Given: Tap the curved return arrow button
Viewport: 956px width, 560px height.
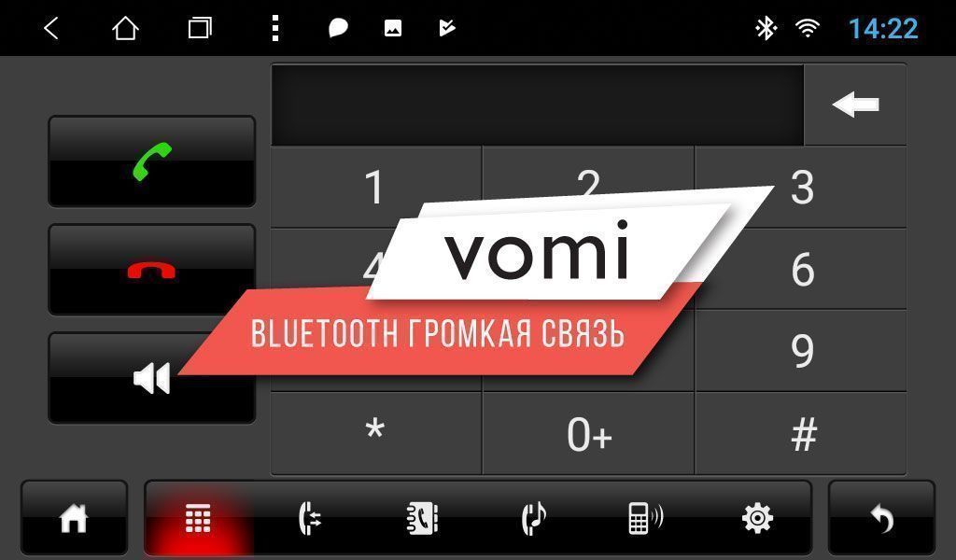Looking at the screenshot, I should click(881, 518).
